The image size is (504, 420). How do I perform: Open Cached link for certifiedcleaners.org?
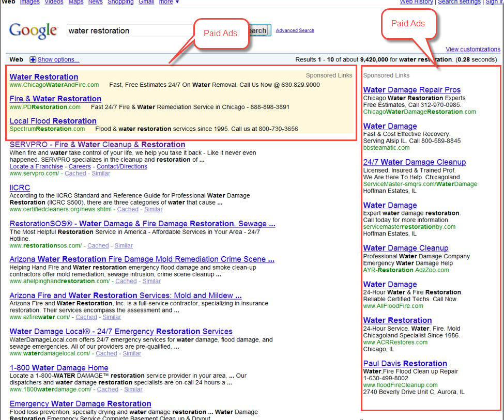pos(128,210)
